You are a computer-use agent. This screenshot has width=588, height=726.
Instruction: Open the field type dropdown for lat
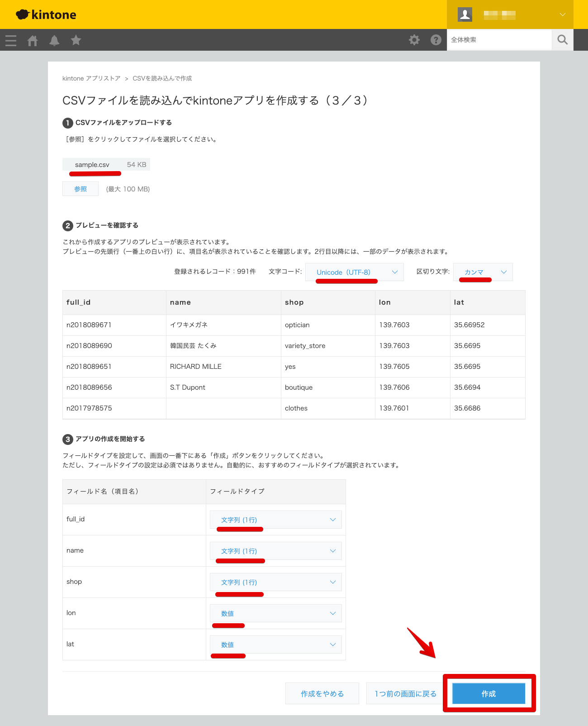point(276,645)
